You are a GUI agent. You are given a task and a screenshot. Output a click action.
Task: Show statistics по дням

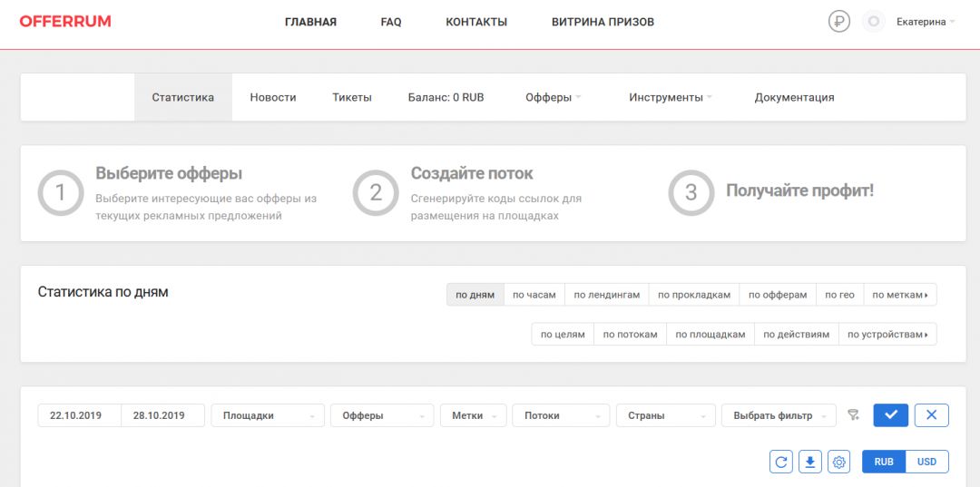(475, 295)
